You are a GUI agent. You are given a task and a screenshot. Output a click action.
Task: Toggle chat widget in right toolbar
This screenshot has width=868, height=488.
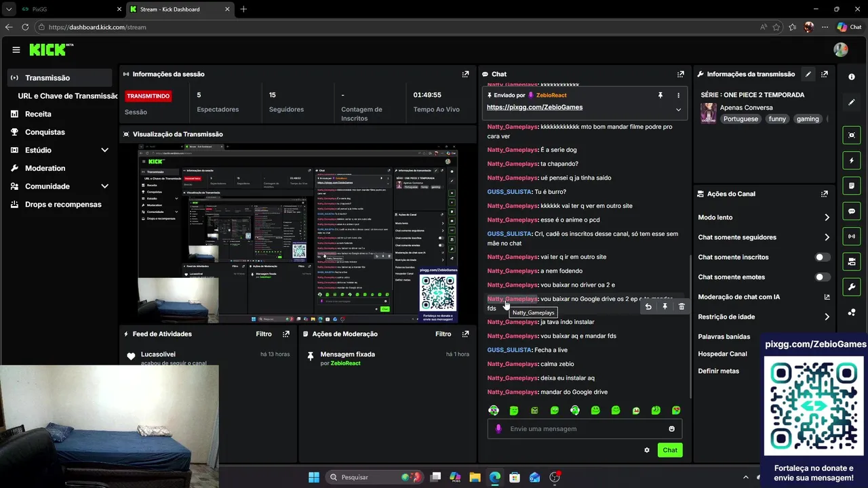click(x=852, y=211)
